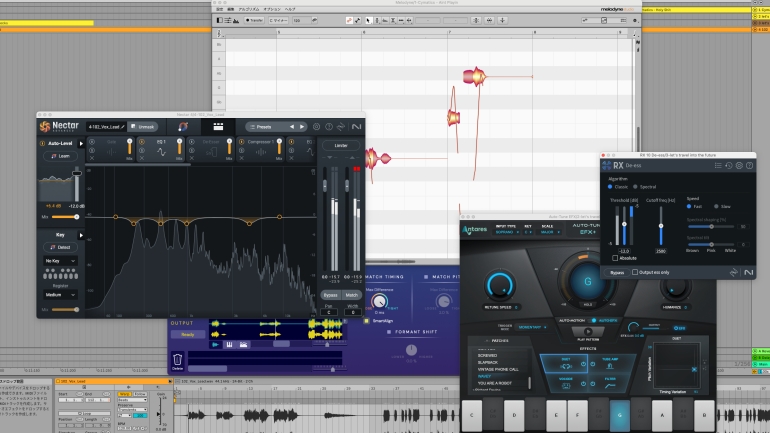Select Slow speed radio in RX De-ess
The height and width of the screenshot is (433, 770).
716,207
